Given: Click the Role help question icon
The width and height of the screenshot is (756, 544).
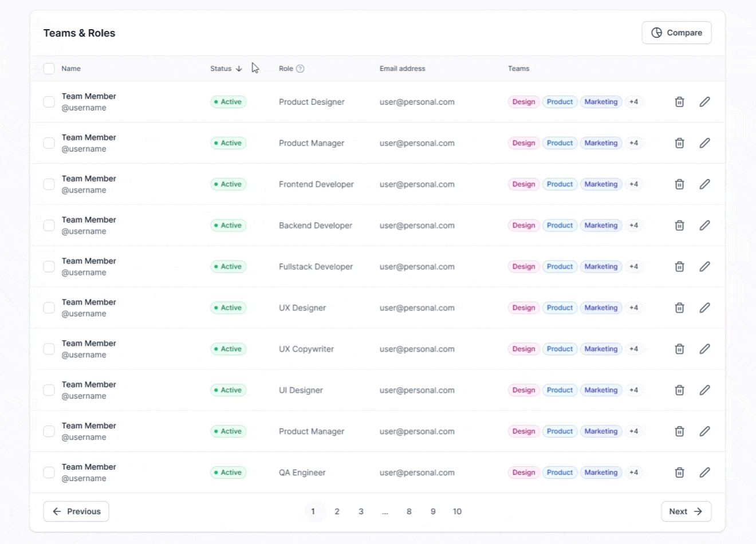Looking at the screenshot, I should pyautogui.click(x=300, y=69).
